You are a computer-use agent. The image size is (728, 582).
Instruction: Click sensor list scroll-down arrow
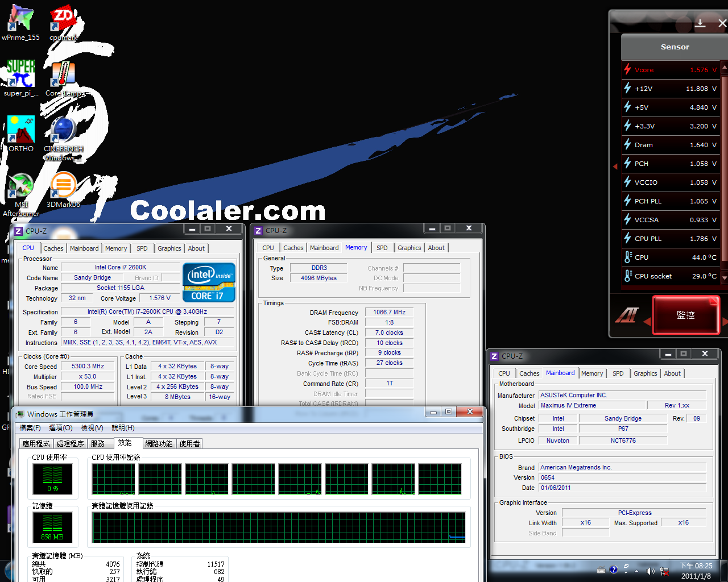pyautogui.click(x=725, y=277)
